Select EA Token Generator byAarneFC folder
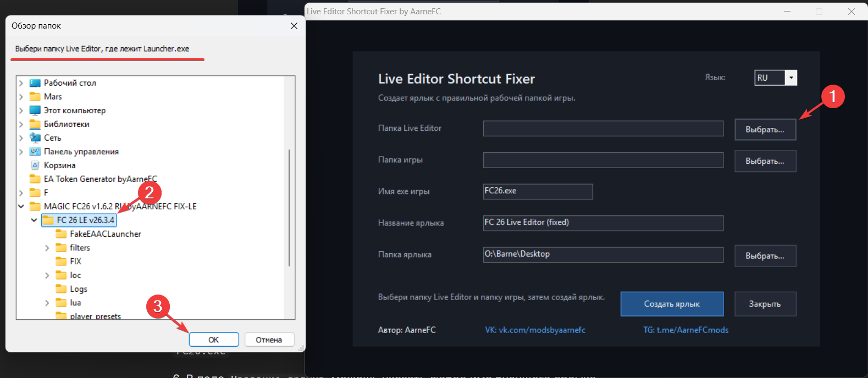 pyautogui.click(x=101, y=179)
